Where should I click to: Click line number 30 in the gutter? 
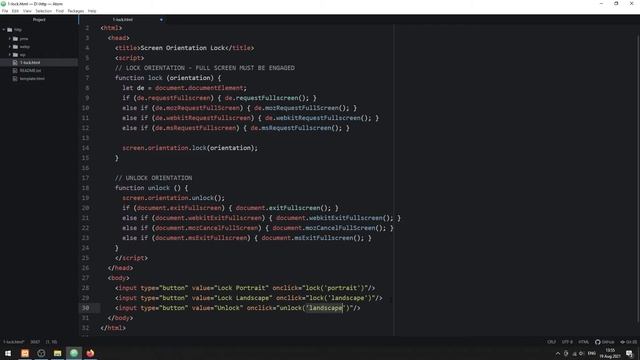pyautogui.click(x=85, y=308)
